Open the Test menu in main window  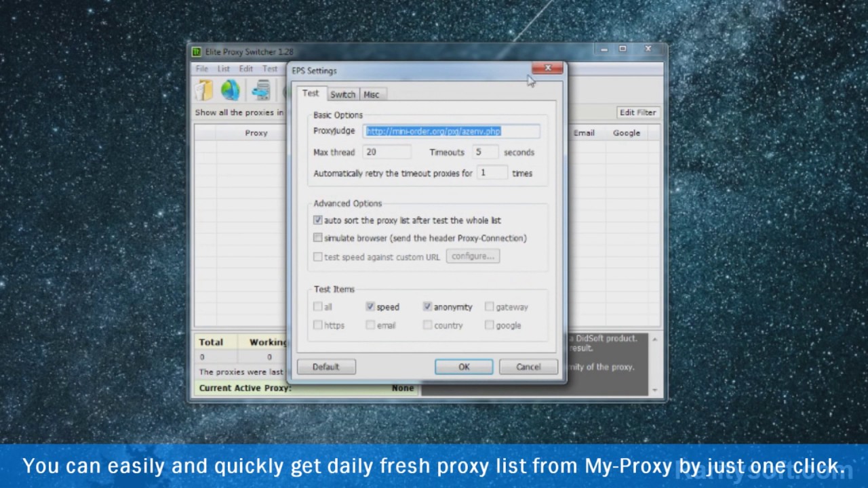[x=270, y=69]
